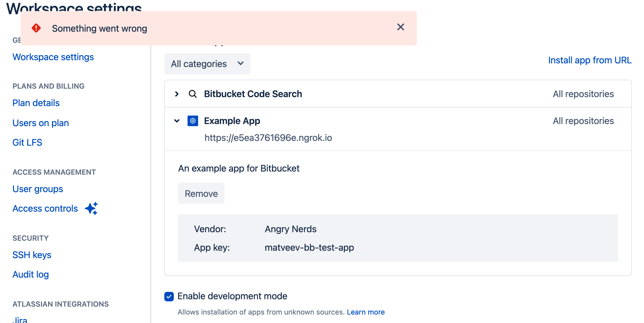
Task: Open User groups settings
Action: 38,189
